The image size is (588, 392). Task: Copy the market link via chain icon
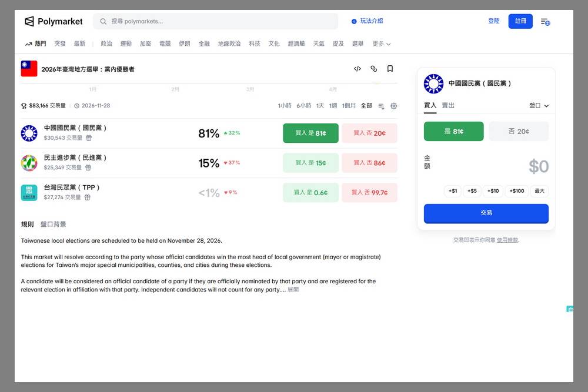[x=373, y=69]
